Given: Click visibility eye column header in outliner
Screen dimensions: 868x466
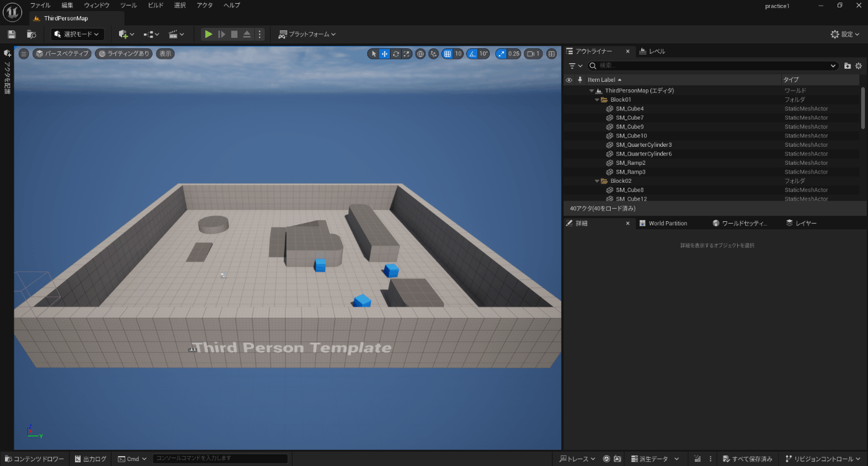Looking at the screenshot, I should [x=569, y=80].
